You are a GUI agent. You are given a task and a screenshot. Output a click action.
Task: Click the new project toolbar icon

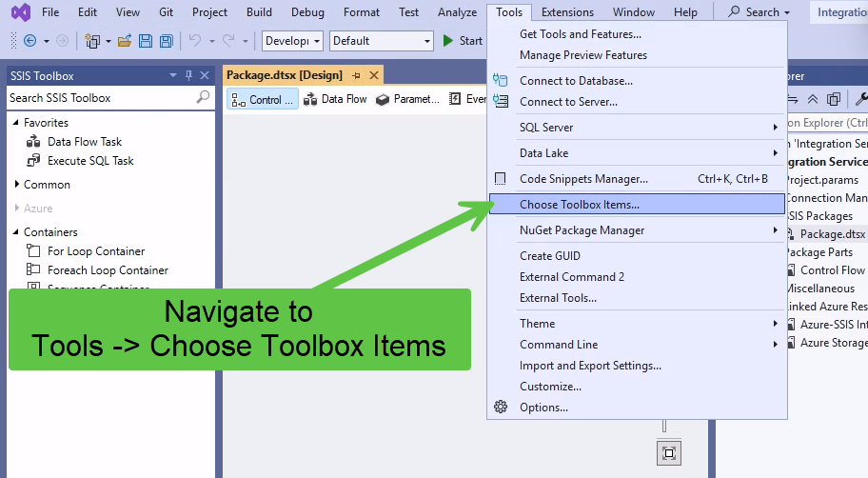[92, 40]
